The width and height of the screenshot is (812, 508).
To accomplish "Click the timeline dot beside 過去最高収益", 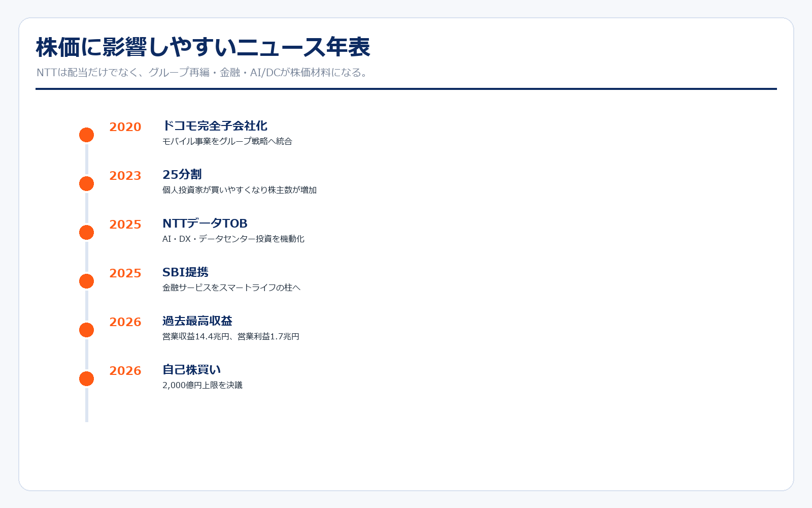I will [86, 330].
